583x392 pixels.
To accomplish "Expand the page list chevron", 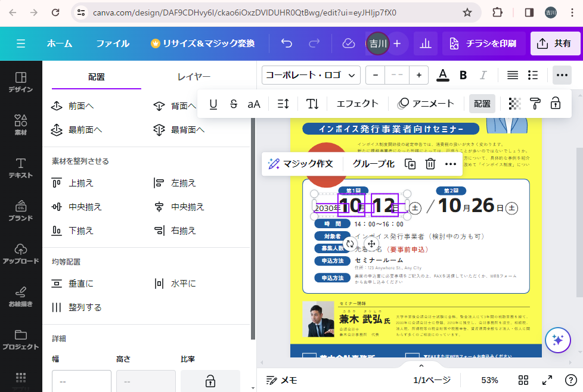I will pyautogui.click(x=421, y=365).
